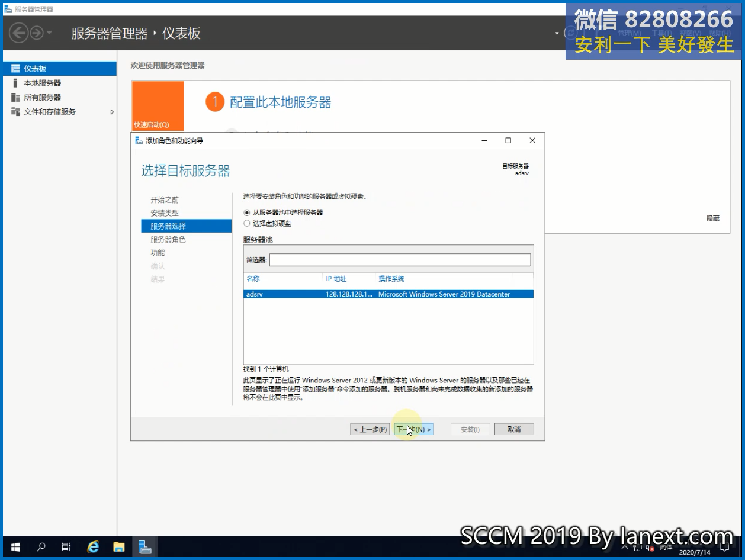The width and height of the screenshot is (745, 560).
Task: Select 从服务器池中选择服务器 radio button
Action: pyautogui.click(x=247, y=213)
